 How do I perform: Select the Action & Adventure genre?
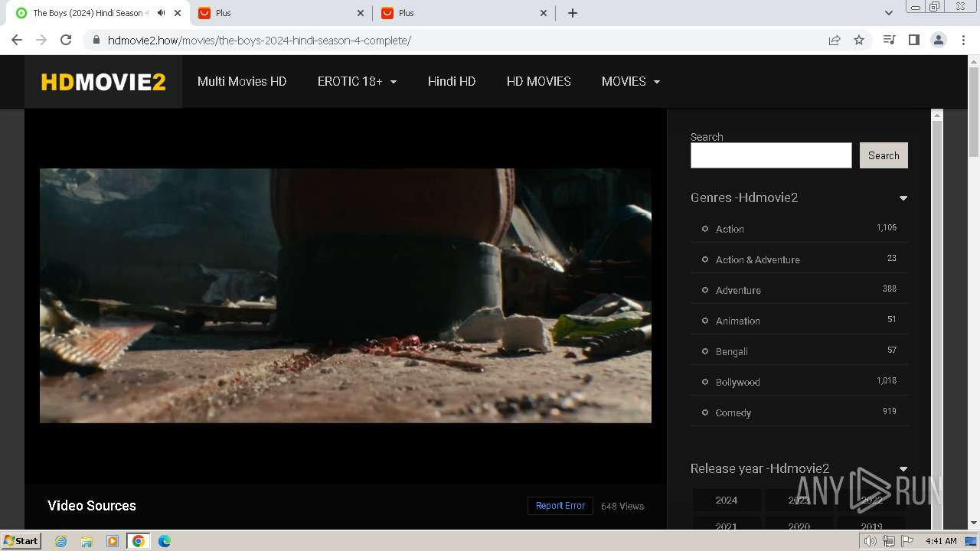click(758, 259)
